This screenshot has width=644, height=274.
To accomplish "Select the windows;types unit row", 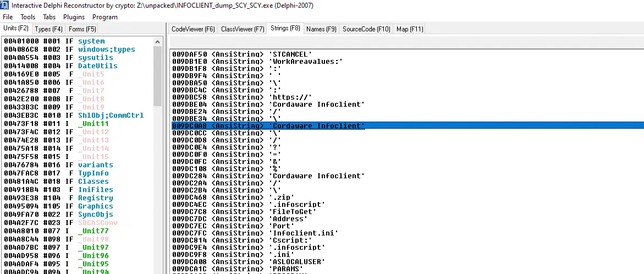I will 78,50.
